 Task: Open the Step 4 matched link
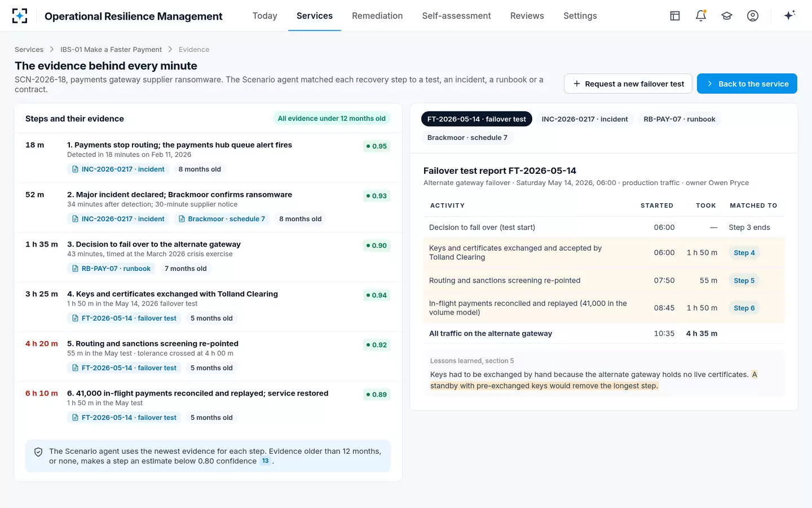tap(744, 253)
